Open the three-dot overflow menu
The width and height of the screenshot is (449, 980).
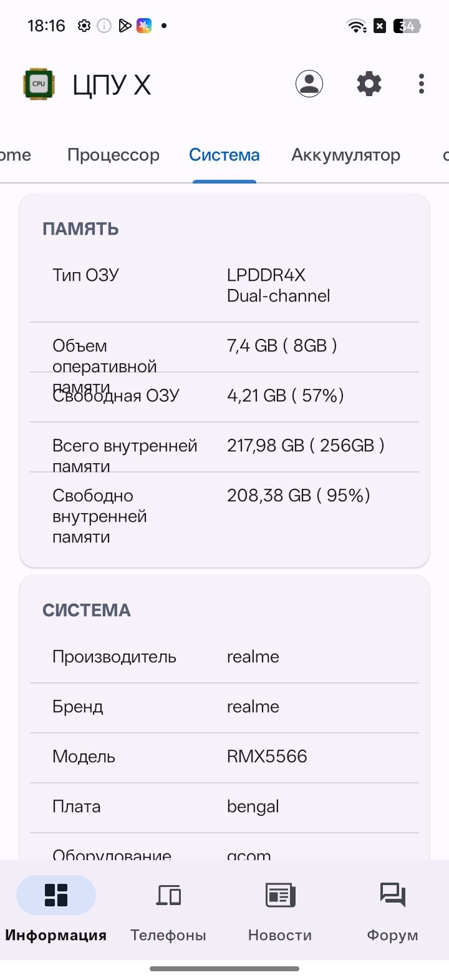[422, 84]
